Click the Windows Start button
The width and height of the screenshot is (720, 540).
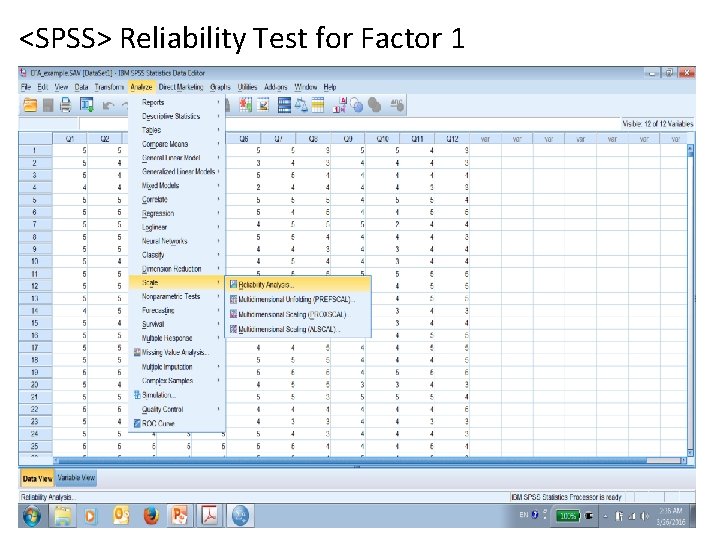pos(32,516)
